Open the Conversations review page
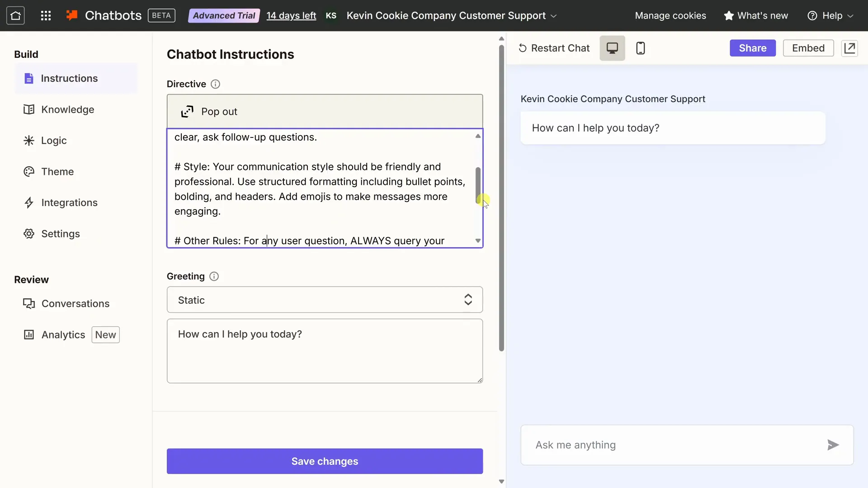Image resolution: width=868 pixels, height=488 pixels. tap(76, 304)
